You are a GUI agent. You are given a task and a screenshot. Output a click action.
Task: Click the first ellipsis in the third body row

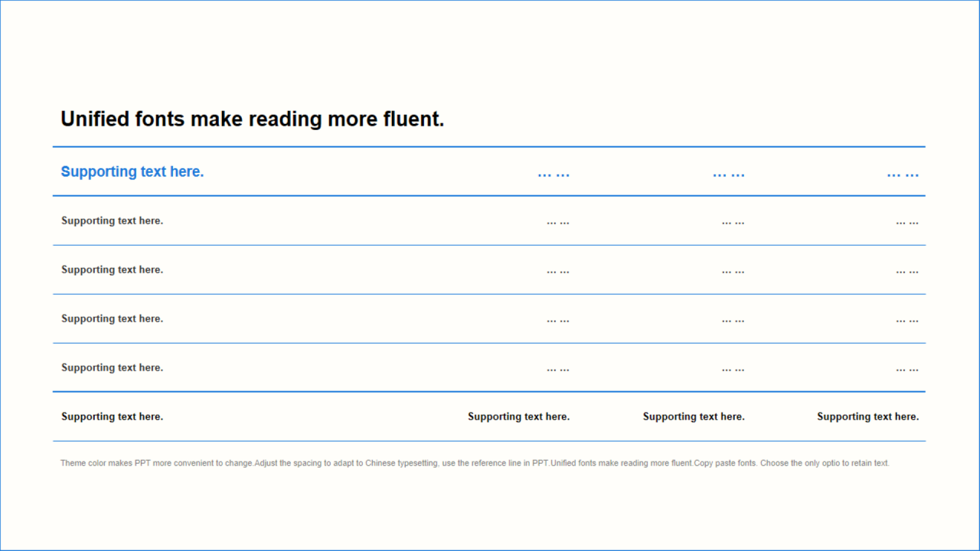[558, 320]
